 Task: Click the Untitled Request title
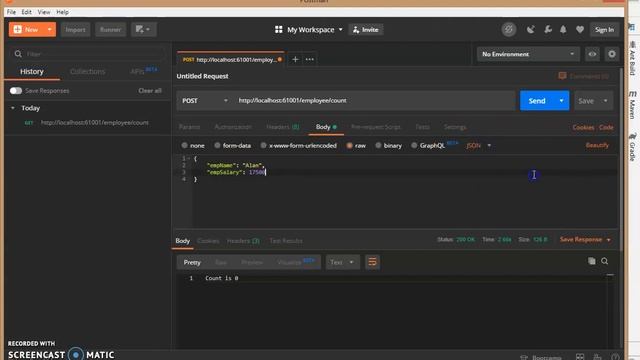pyautogui.click(x=202, y=76)
